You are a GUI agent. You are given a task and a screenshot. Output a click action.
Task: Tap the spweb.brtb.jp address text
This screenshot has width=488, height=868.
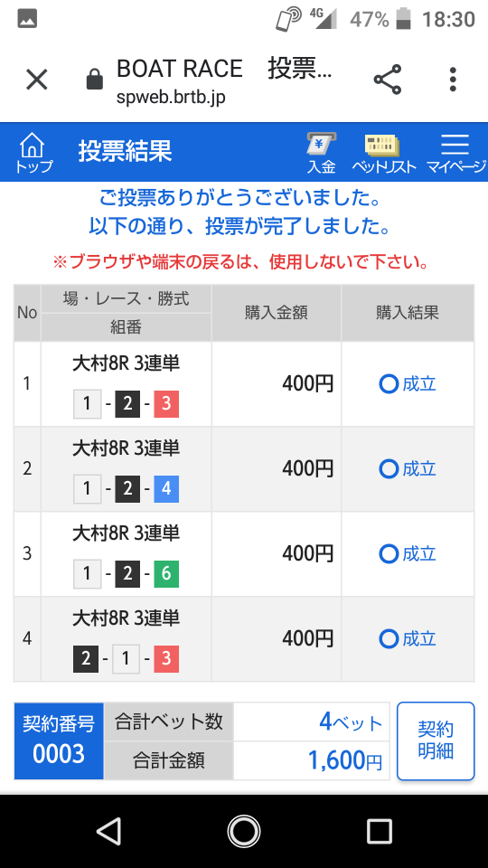tap(171, 98)
